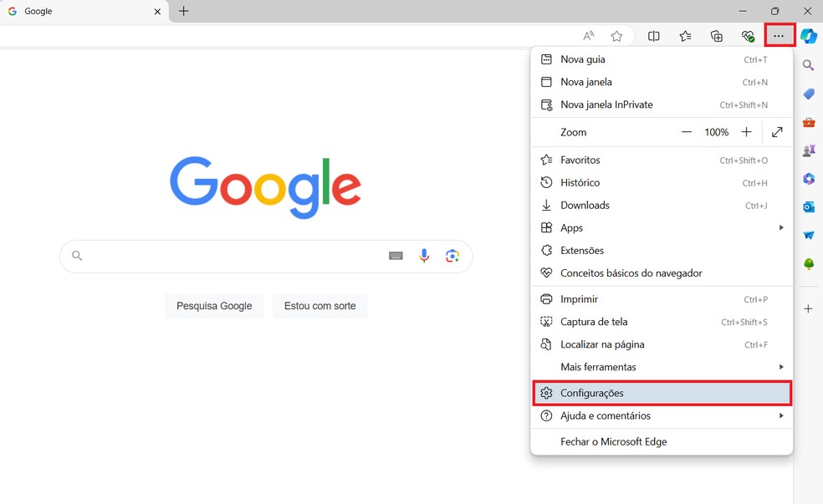Viewport: 823px width, 504px height.
Task: Start voice search with the microphone icon
Action: pos(424,255)
